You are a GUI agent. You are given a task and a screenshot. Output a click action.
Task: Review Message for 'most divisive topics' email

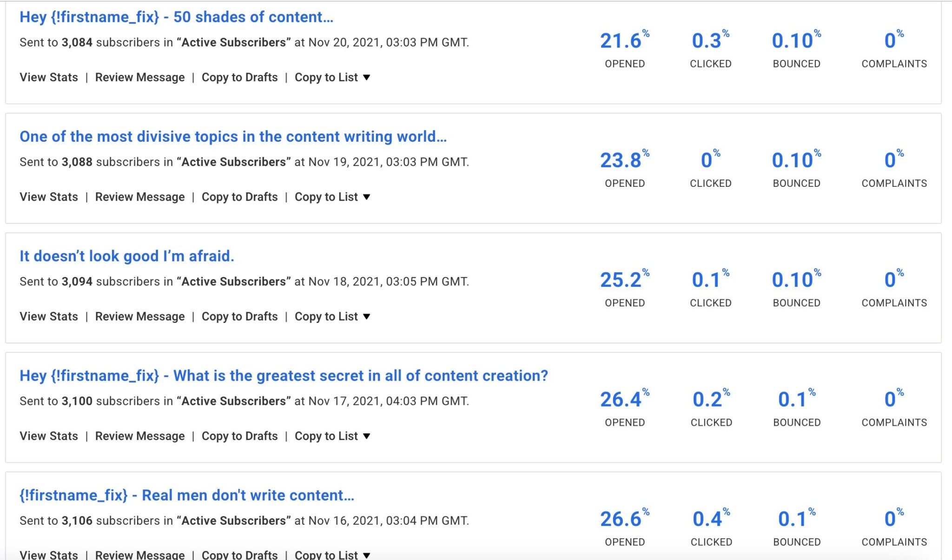pyautogui.click(x=140, y=197)
